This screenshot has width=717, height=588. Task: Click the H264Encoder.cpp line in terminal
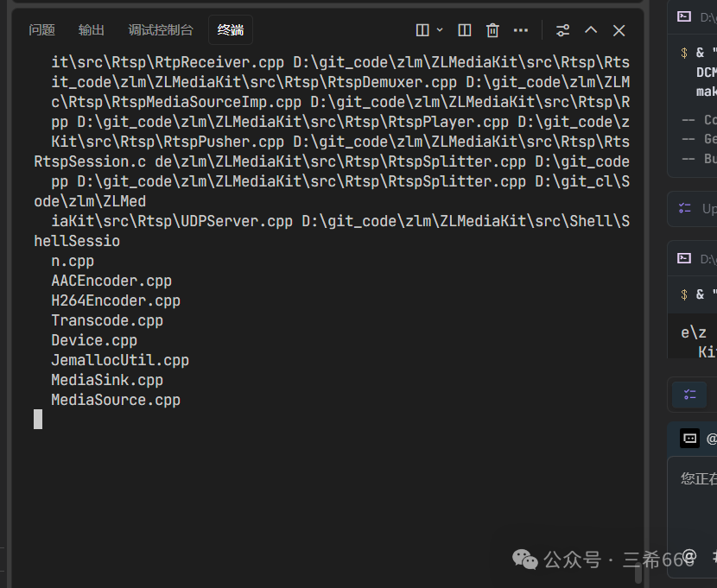point(116,300)
